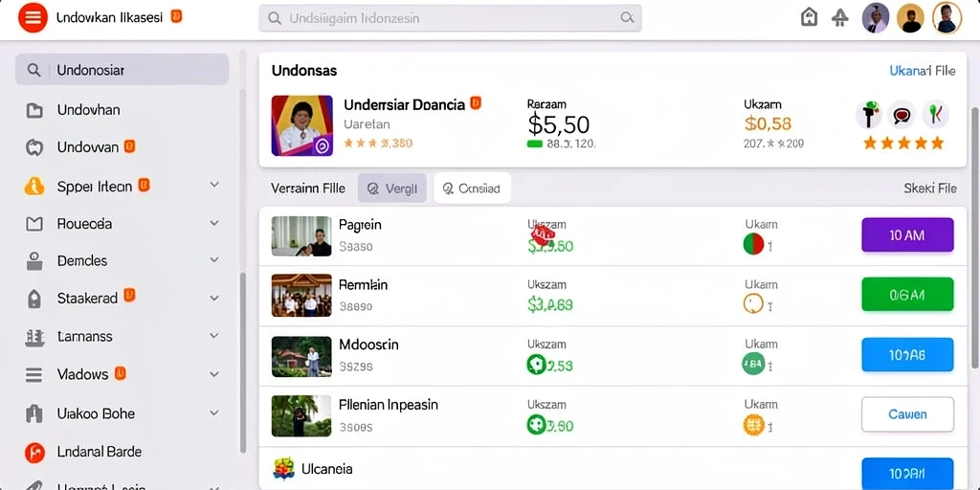
Task: Click the red chat bubble icon
Action: 902,115
